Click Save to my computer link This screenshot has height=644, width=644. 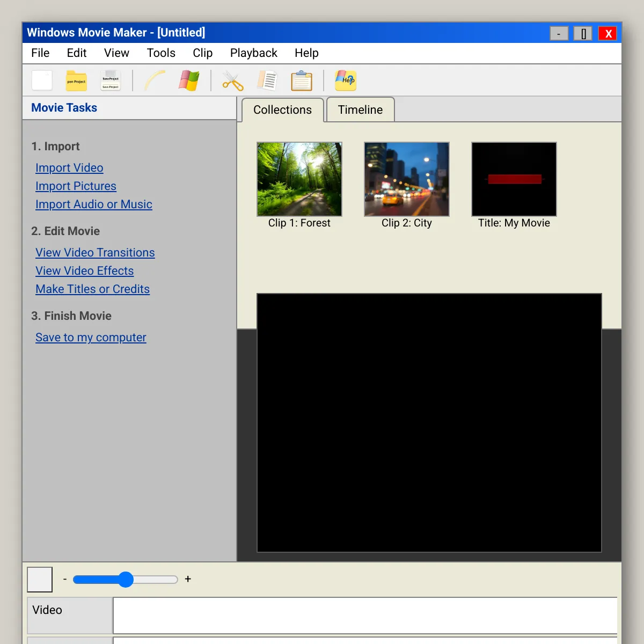91,338
